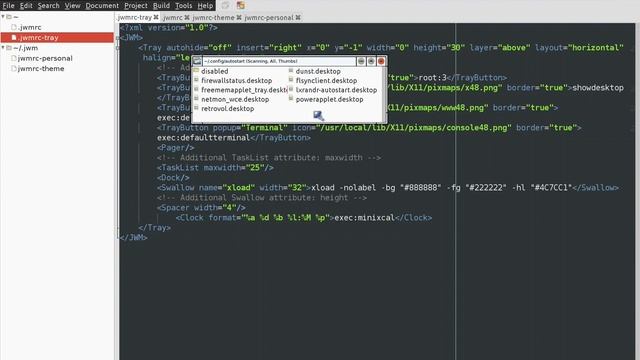Image resolution: width=640 pixels, height=360 pixels.
Task: Select jwmrc-theme in the sidebar tree
Action: (41, 69)
